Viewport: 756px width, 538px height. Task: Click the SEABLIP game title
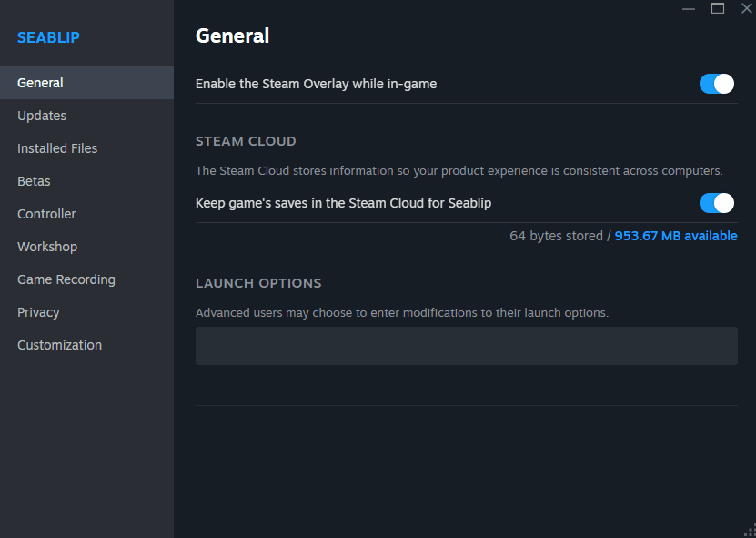pos(48,37)
